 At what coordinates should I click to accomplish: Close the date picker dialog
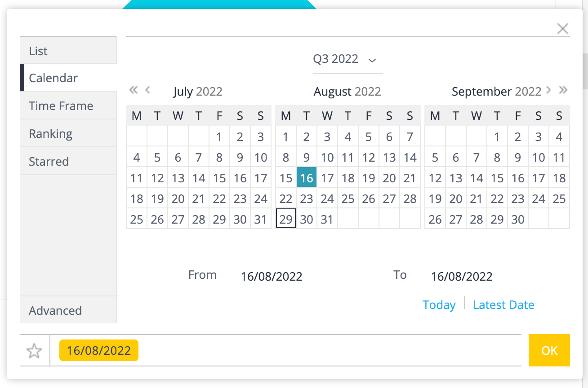click(562, 29)
